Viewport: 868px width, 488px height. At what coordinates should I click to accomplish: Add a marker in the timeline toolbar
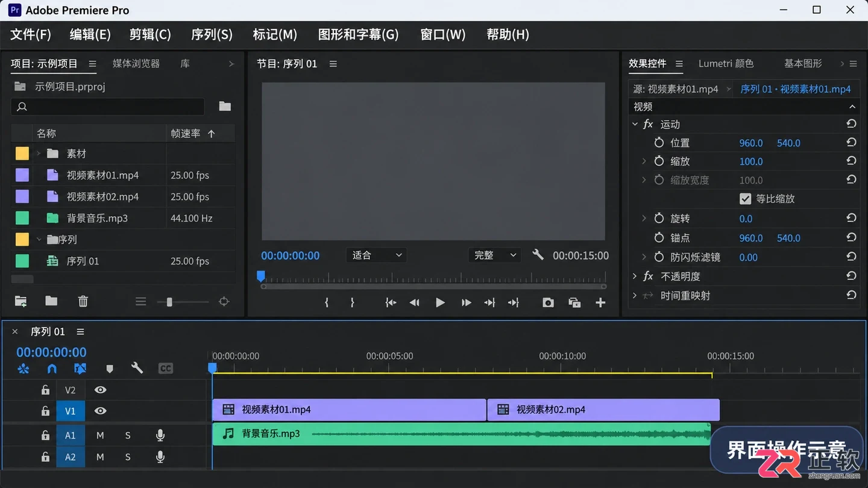109,368
